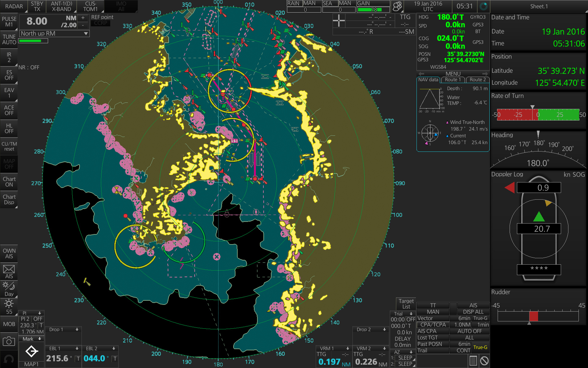The width and height of the screenshot is (588, 368).
Task: Switch to the NAV data tab
Action: coord(428,80)
